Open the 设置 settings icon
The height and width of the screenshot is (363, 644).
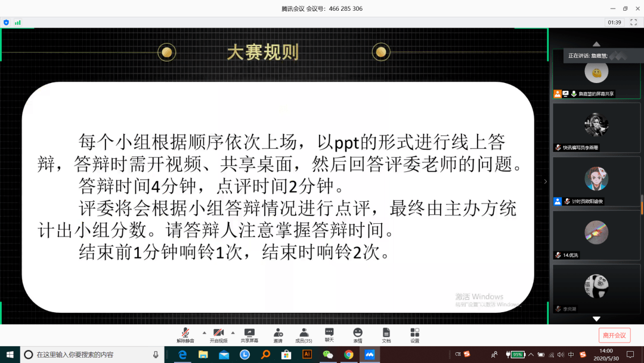(x=415, y=335)
